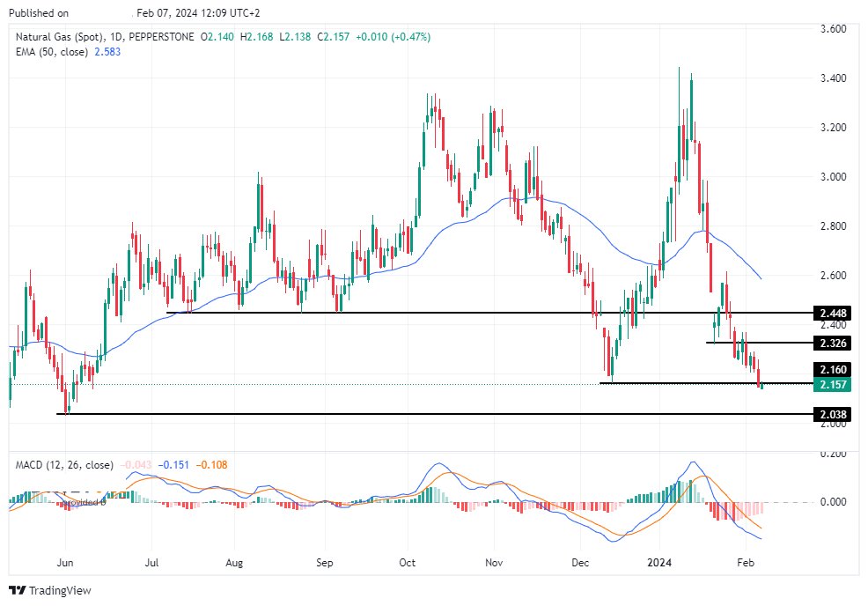Select the 2.326 price level label

[831, 344]
